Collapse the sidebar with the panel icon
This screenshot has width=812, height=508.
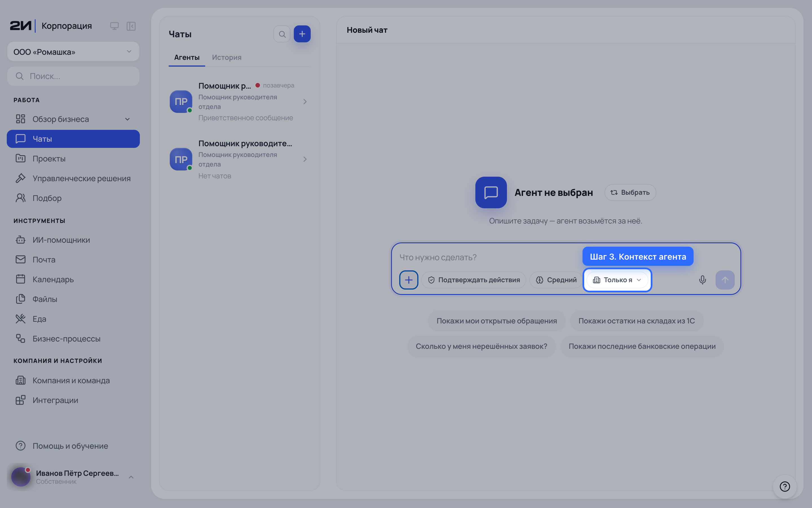pos(131,26)
